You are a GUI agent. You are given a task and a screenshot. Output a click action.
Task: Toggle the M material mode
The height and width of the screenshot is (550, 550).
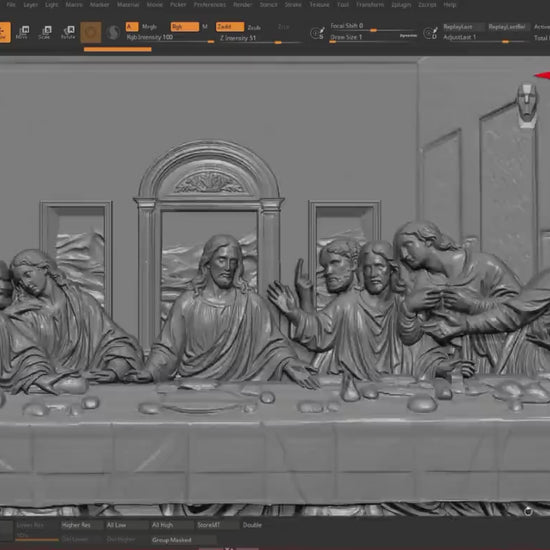205,27
